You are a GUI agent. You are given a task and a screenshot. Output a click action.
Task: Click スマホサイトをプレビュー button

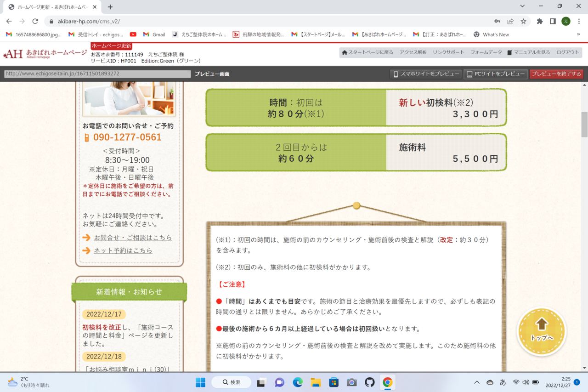click(x=426, y=74)
